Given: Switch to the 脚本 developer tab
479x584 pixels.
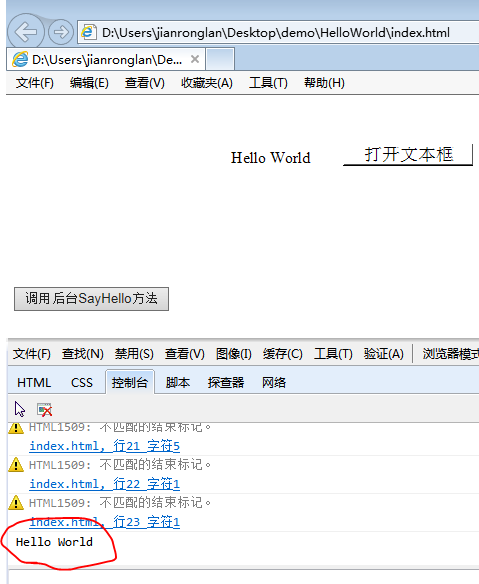Looking at the screenshot, I should point(178,383).
